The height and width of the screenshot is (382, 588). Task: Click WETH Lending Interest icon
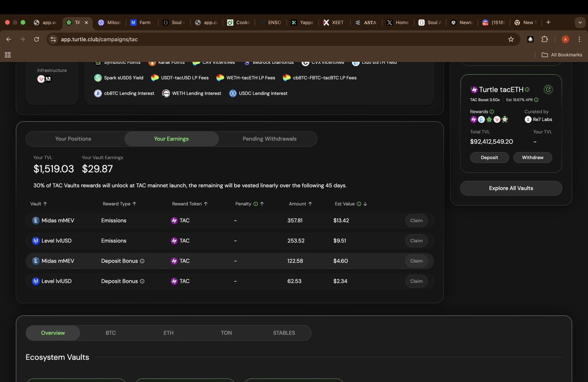[166, 93]
